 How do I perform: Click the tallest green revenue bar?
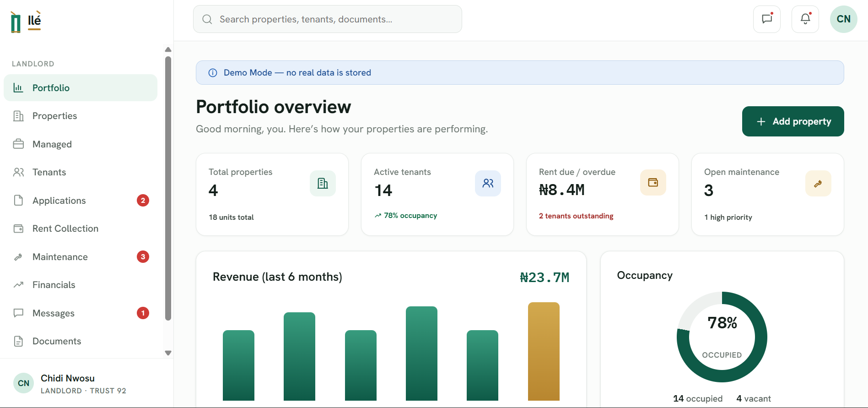[421, 354]
